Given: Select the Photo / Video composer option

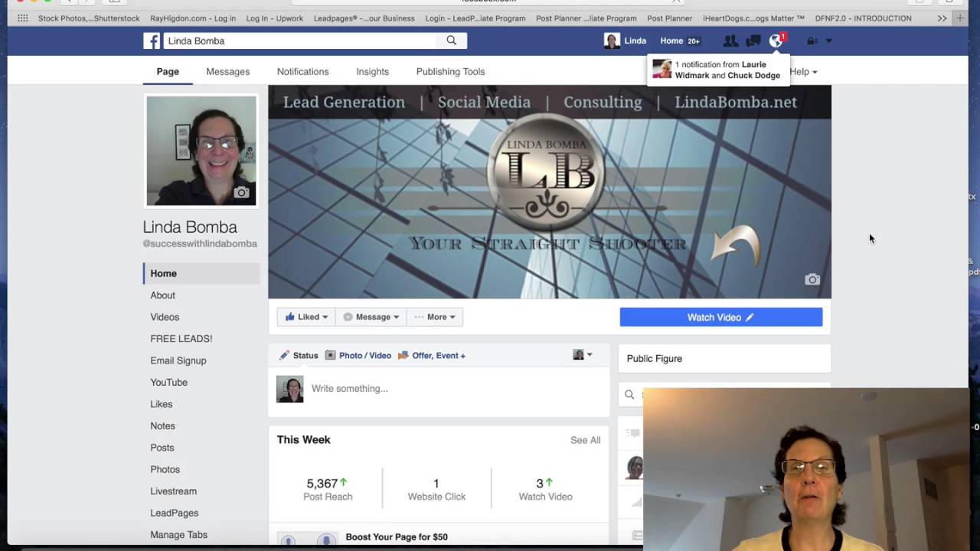Looking at the screenshot, I should [358, 355].
